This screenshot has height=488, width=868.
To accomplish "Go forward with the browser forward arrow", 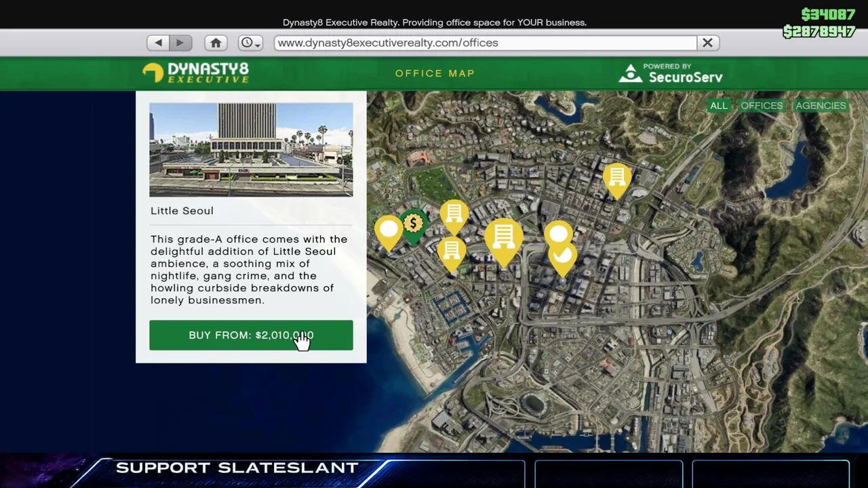I will click(180, 43).
